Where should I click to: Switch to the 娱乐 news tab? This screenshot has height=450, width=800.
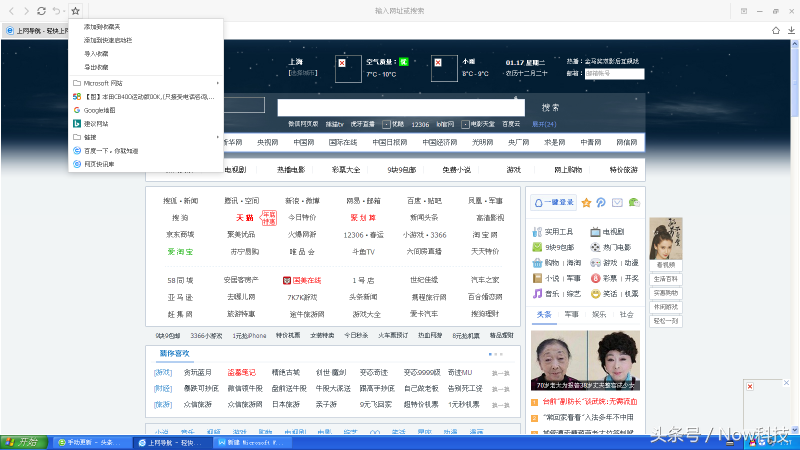pyautogui.click(x=599, y=314)
